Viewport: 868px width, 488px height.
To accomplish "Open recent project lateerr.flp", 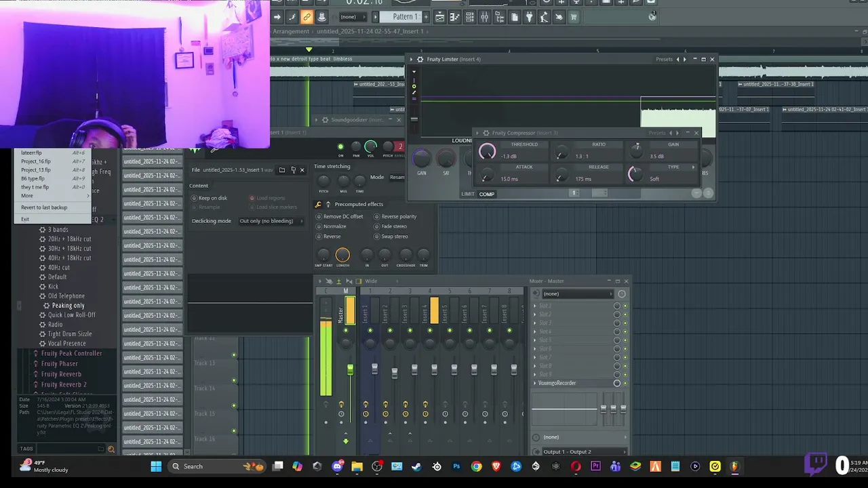I will (x=52, y=152).
